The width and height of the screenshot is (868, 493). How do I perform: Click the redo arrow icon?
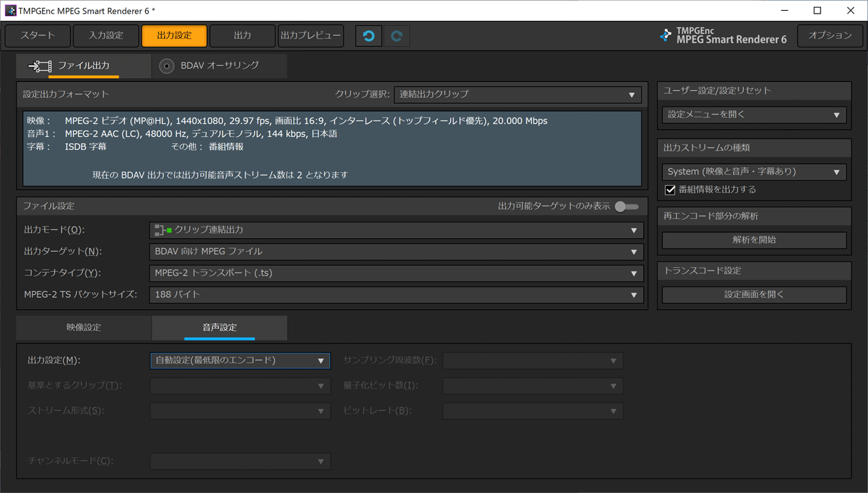pyautogui.click(x=397, y=36)
